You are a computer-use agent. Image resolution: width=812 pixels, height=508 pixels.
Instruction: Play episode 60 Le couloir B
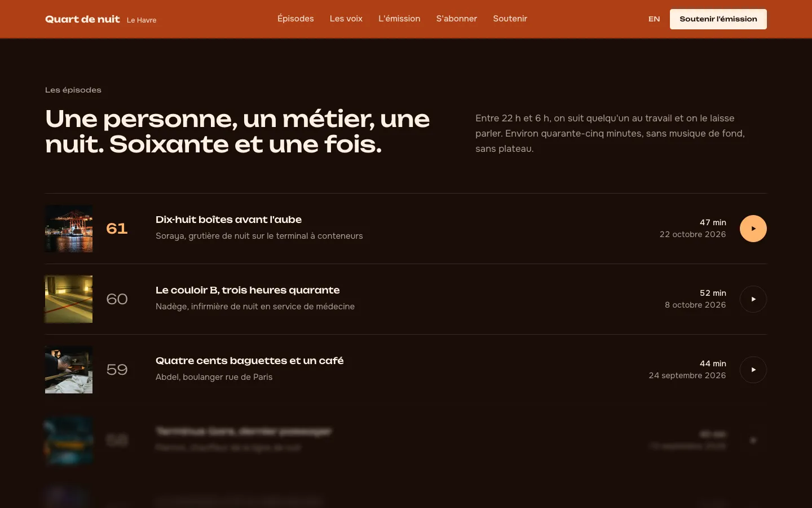753,299
